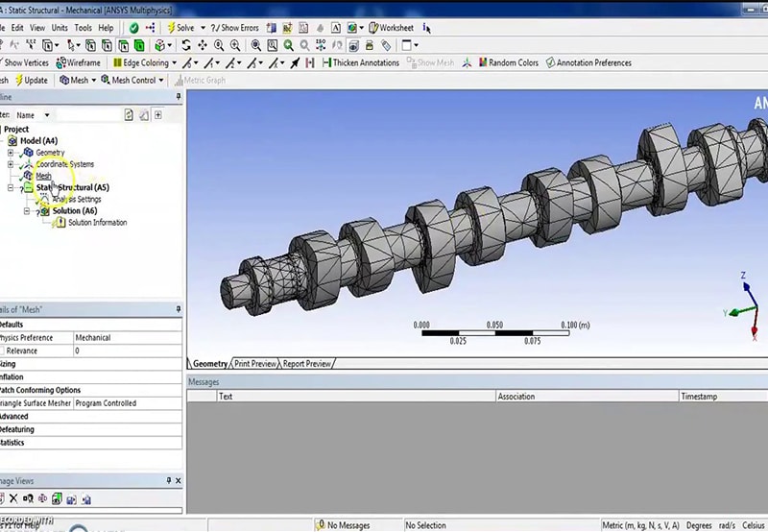Select the Pan view tool

203,45
